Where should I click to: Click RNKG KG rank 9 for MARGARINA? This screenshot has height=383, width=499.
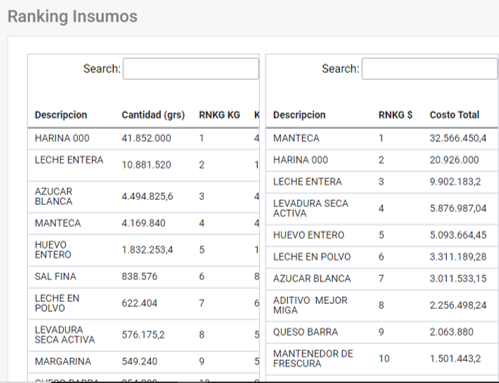[x=202, y=362]
